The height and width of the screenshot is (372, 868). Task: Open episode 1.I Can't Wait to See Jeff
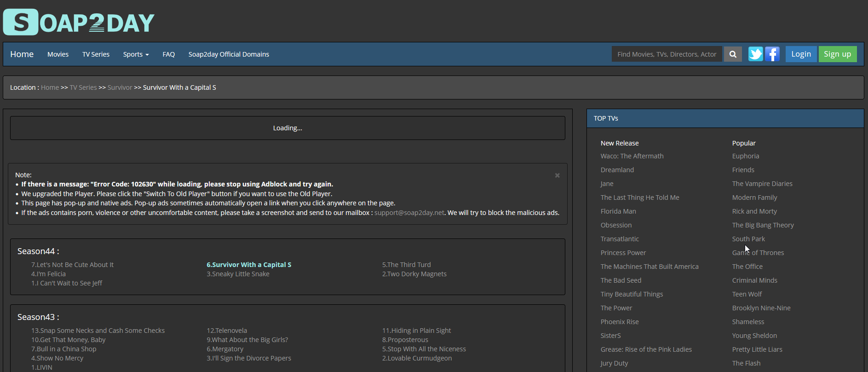67,283
